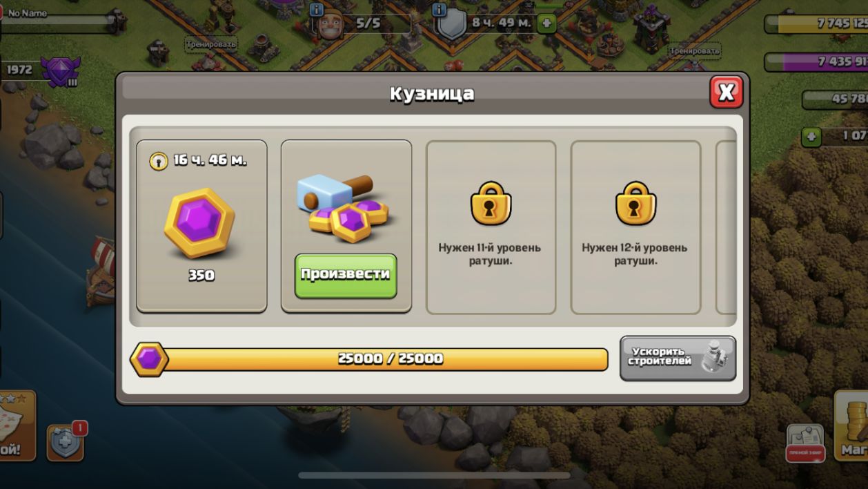This screenshot has width=868, height=489.
Task: Click the 25000 / 25000 ore progress bar
Action: (x=386, y=359)
